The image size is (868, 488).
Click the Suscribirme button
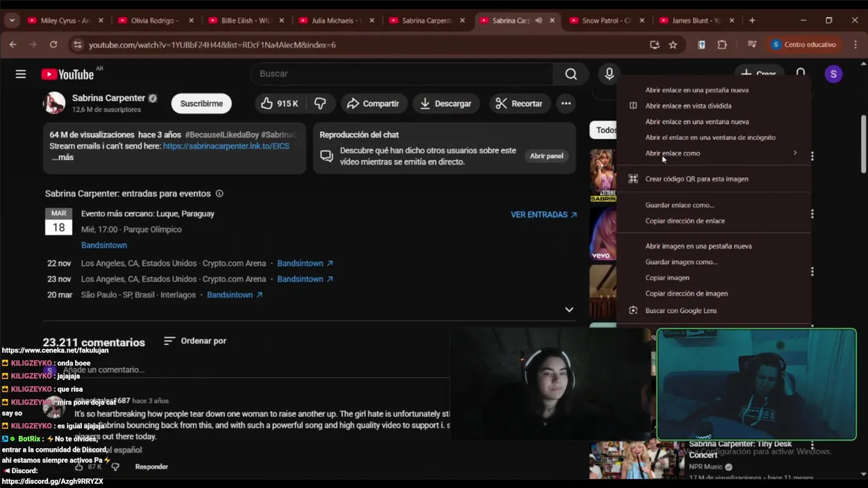click(x=201, y=104)
